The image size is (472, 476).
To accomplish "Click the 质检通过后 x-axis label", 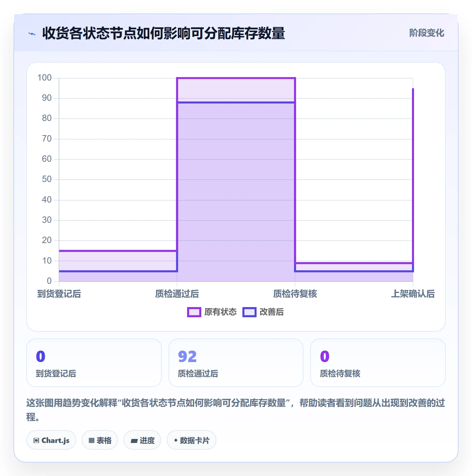I will (177, 294).
